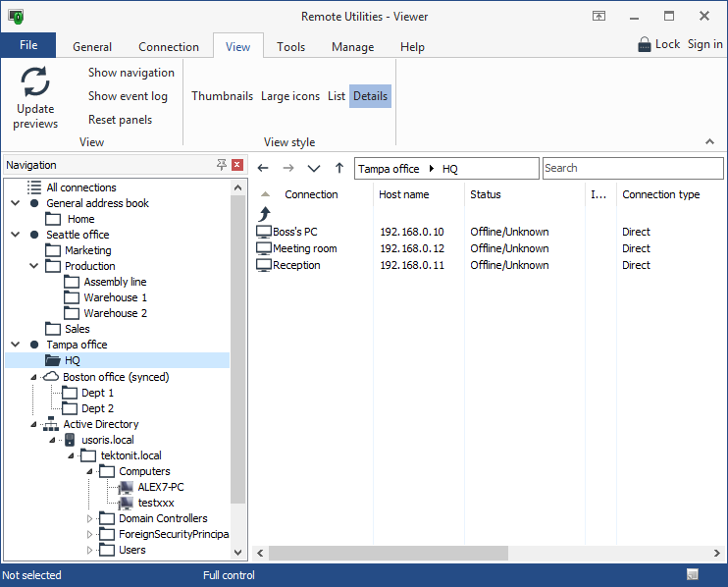The height and width of the screenshot is (587, 728).
Task: Click the Update previews refresh icon
Action: coord(35,81)
